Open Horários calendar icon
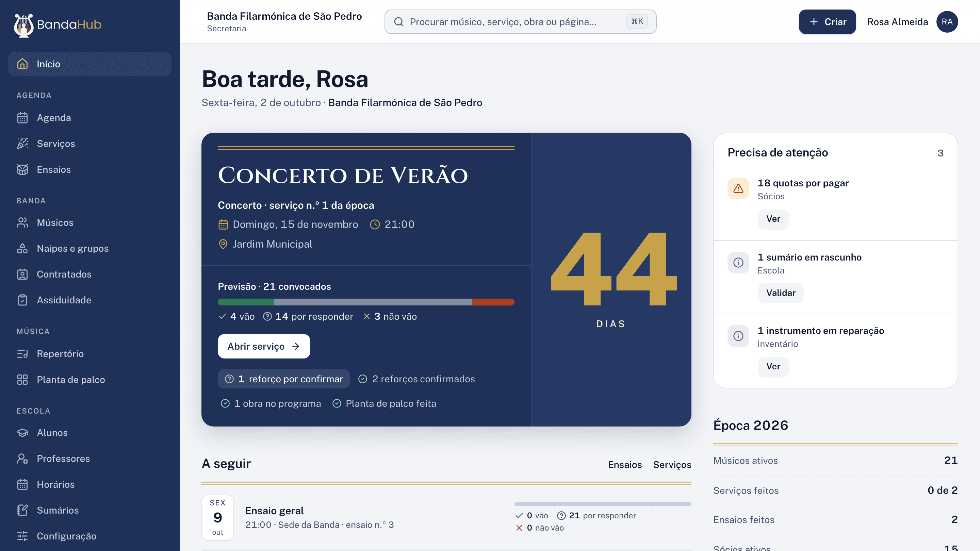Image resolution: width=980 pixels, height=551 pixels. tap(22, 485)
